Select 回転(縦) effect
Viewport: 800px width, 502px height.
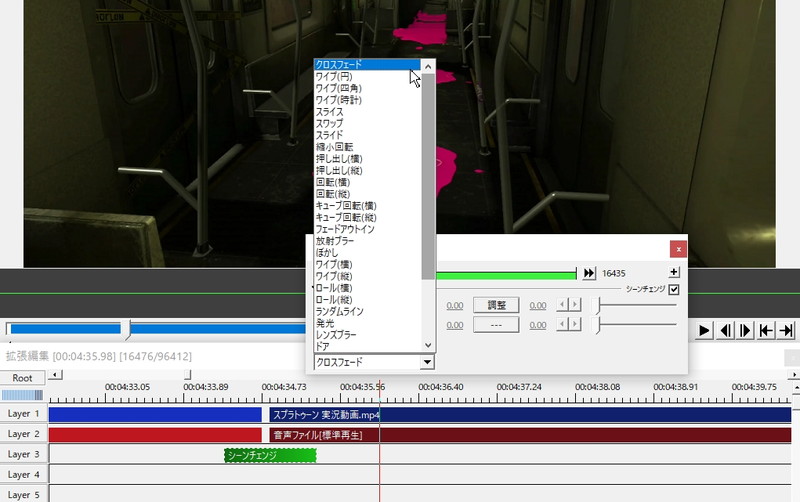pos(367,193)
